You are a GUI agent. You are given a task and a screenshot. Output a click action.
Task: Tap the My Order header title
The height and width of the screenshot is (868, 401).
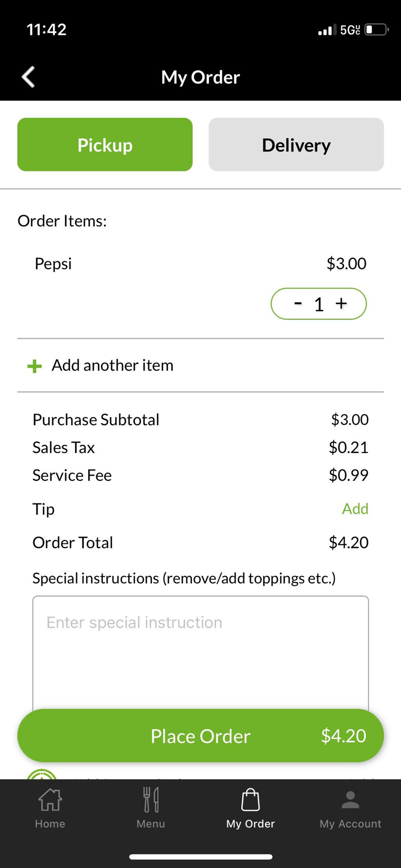200,77
